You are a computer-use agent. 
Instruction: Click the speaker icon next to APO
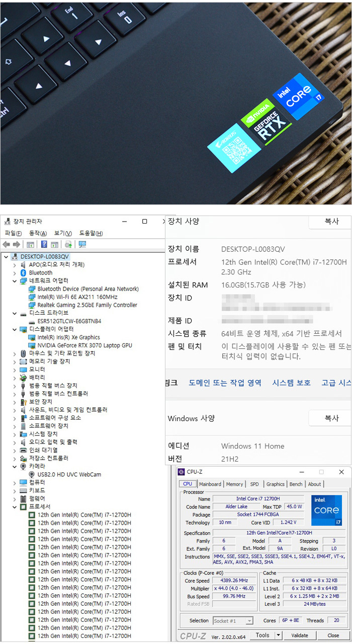tap(23, 264)
